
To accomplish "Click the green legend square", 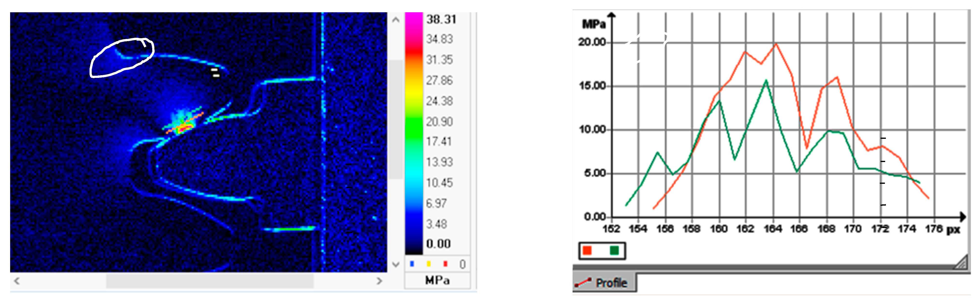I will (614, 250).
